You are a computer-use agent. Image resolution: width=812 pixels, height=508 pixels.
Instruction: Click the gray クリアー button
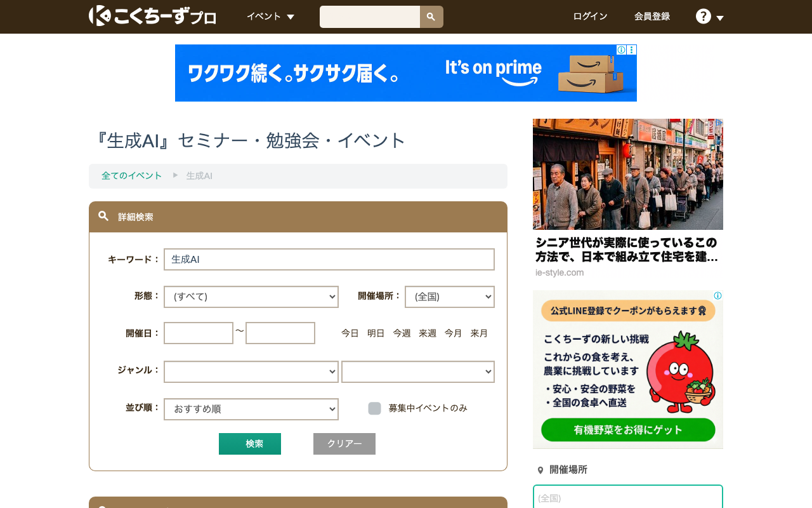[x=344, y=444]
